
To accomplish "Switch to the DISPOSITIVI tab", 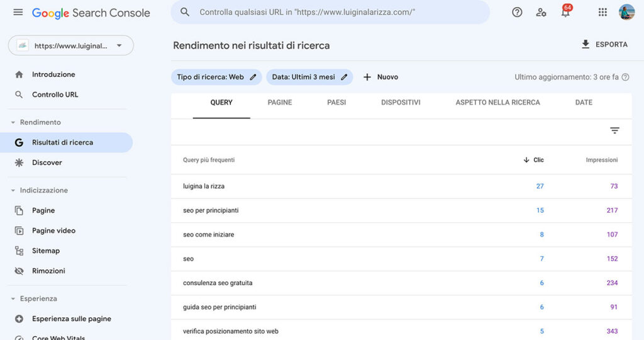I will [x=401, y=103].
